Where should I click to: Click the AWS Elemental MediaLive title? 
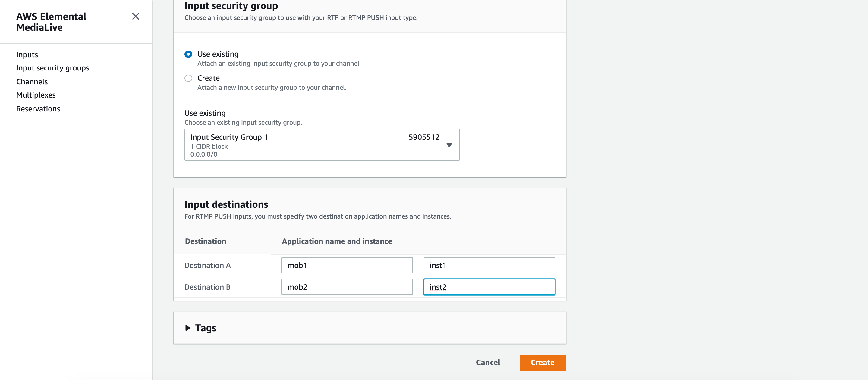click(51, 22)
